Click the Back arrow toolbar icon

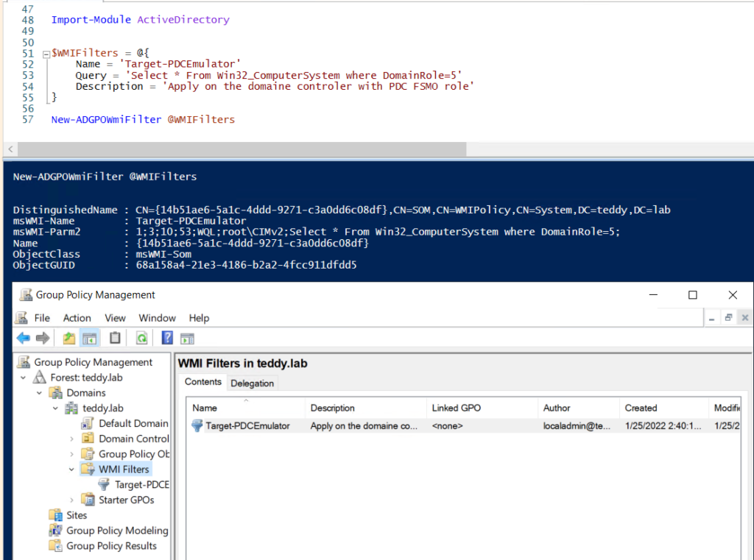point(23,339)
